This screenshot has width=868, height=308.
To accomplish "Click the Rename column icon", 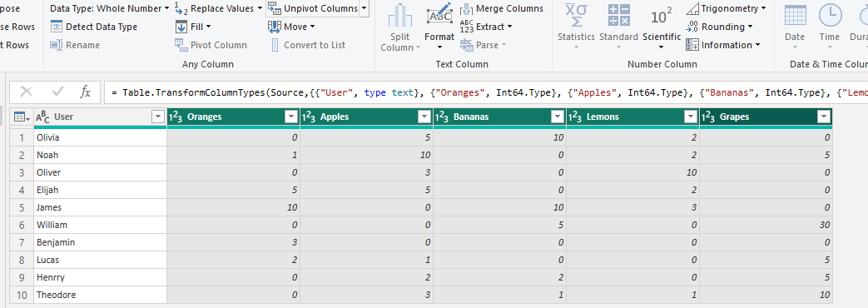I will (x=57, y=45).
